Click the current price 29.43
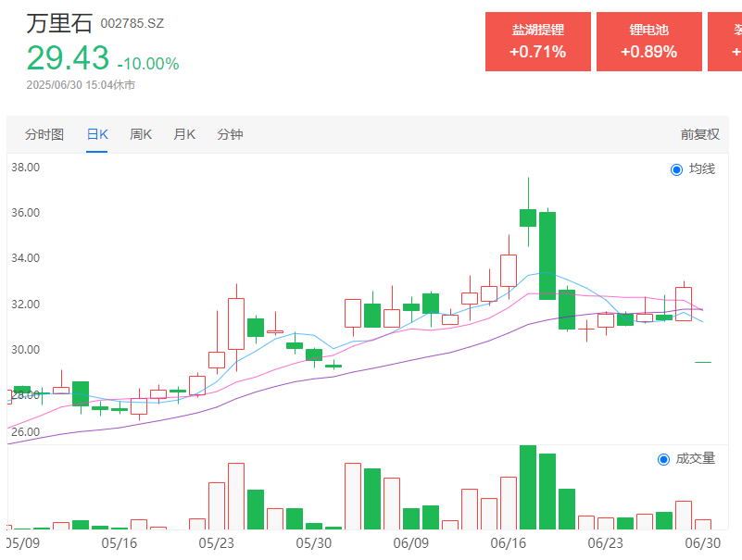This screenshot has height=560, width=742. pos(68,58)
